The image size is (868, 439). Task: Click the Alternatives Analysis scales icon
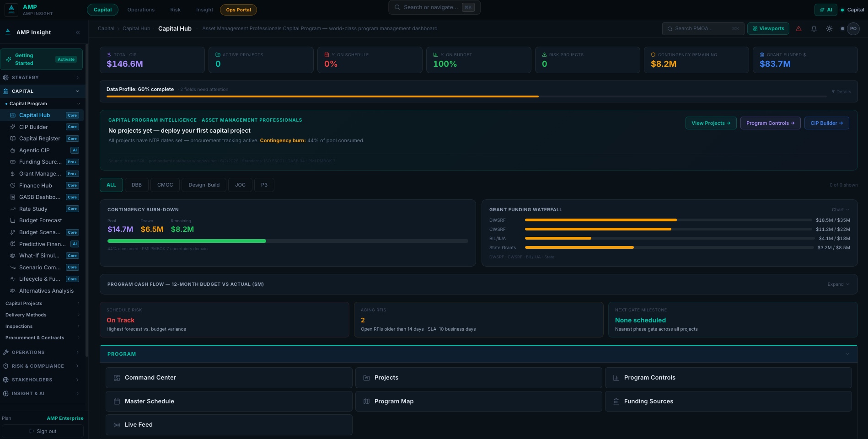coord(13,291)
